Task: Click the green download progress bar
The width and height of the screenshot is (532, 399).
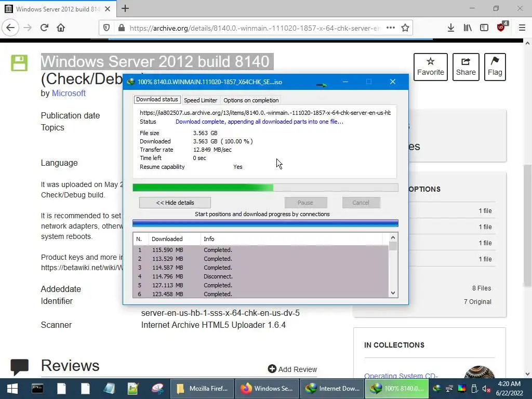Action: coord(265,188)
